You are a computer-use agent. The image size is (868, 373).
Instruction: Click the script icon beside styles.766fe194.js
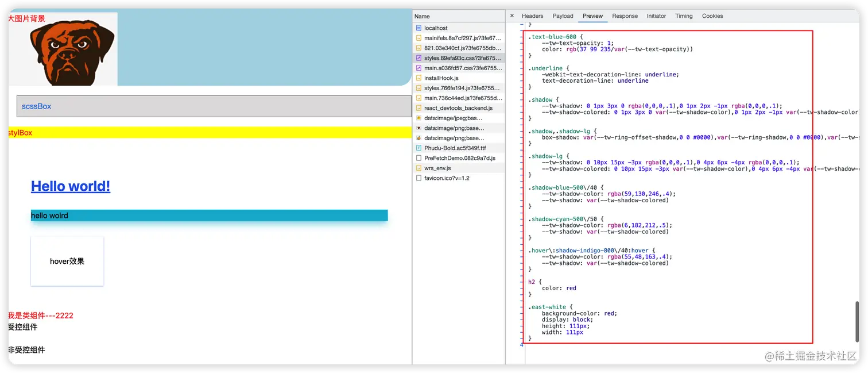418,88
